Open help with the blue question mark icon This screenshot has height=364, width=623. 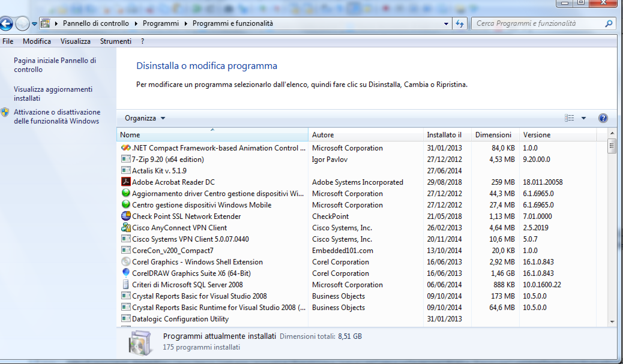603,118
